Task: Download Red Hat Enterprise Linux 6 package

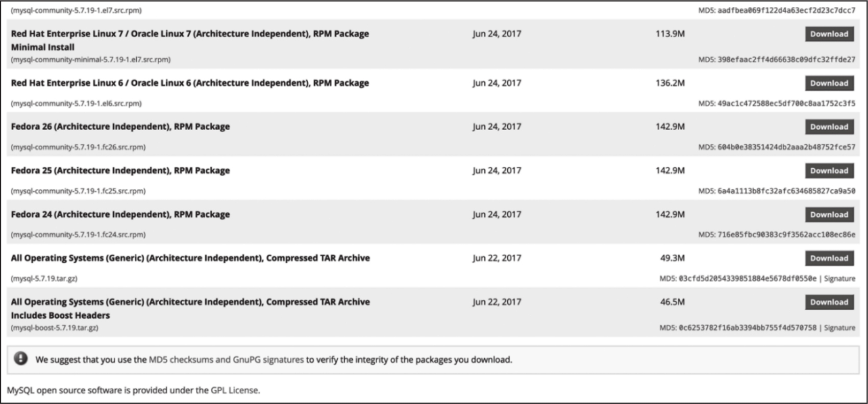Action: 829,83
